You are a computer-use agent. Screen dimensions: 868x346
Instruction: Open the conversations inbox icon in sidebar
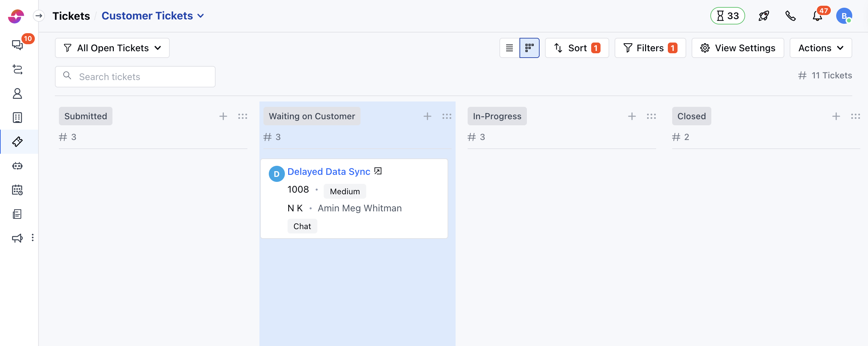click(x=17, y=45)
